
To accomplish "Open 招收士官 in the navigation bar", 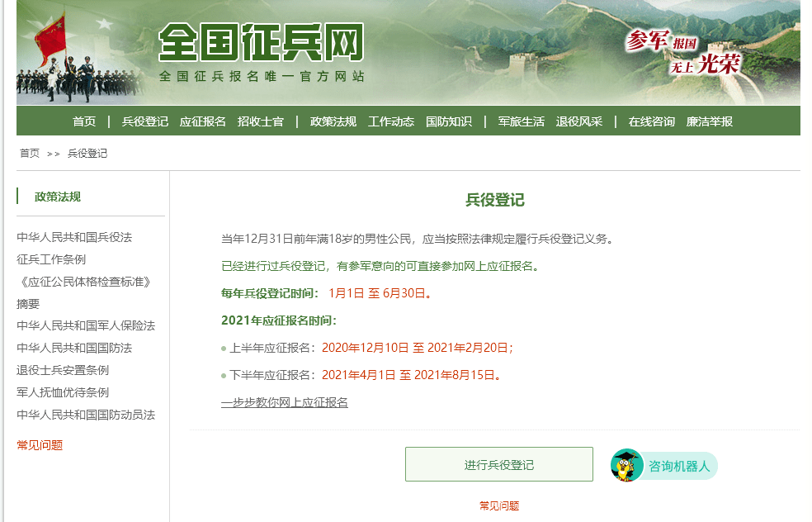I will pyautogui.click(x=261, y=121).
